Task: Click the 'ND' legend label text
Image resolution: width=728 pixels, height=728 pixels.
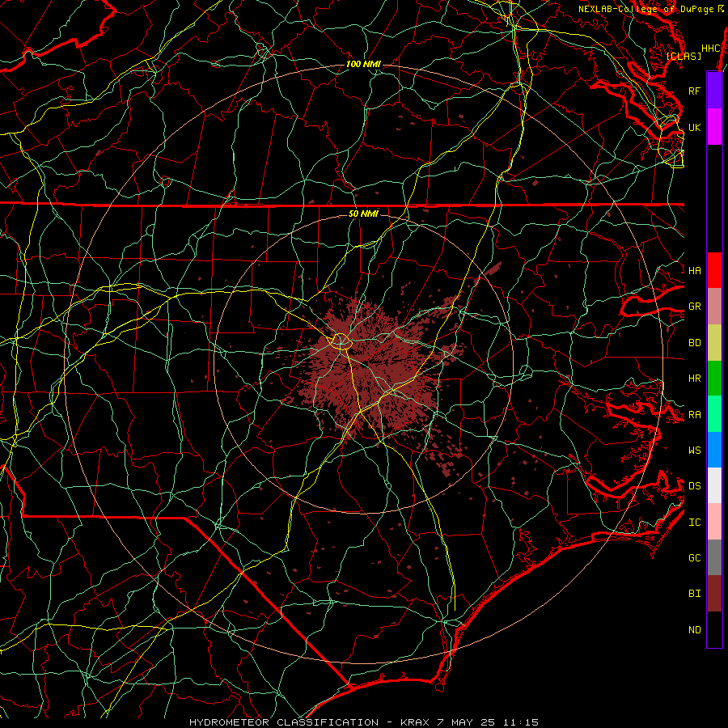Action: pos(694,630)
